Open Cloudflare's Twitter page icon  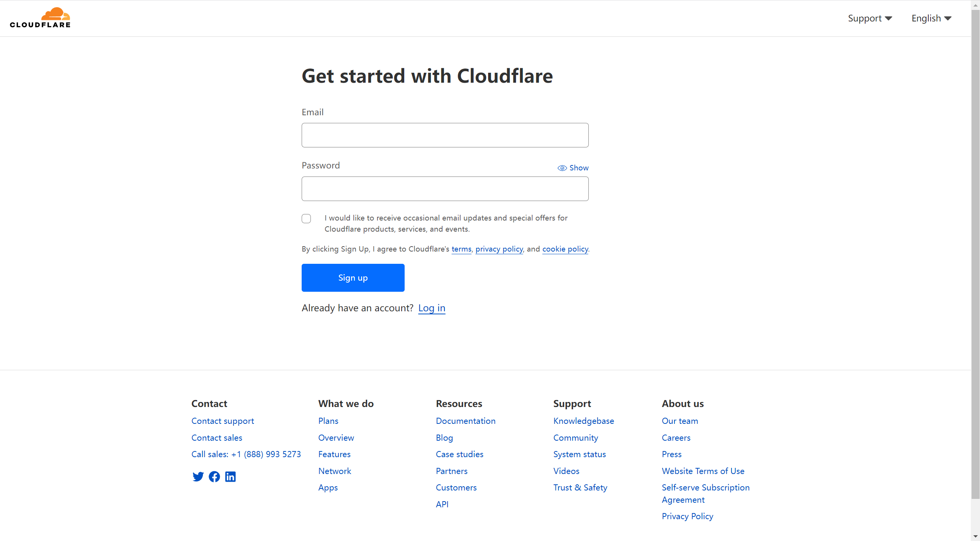click(x=198, y=477)
